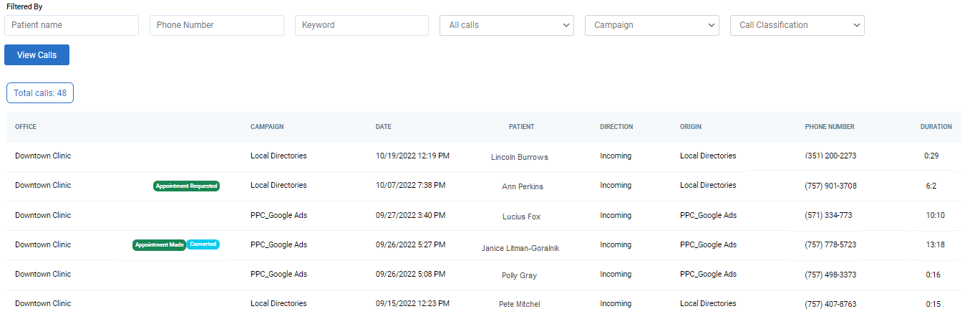
Task: Click the Phone Number filter field
Action: point(216,25)
